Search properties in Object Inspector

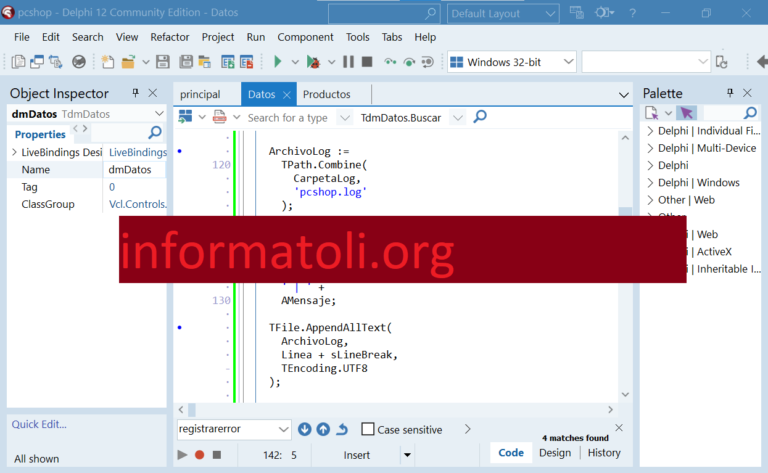coord(155,132)
